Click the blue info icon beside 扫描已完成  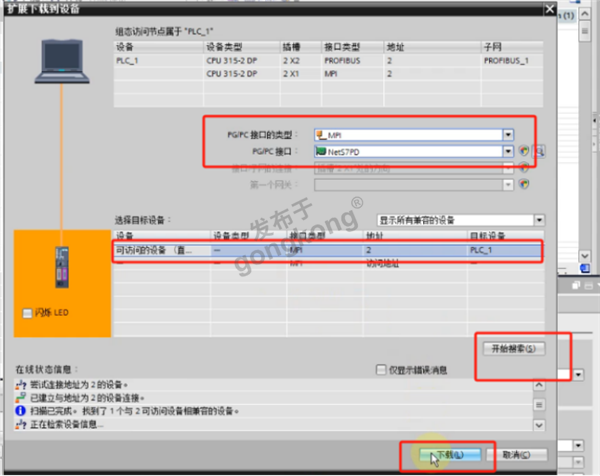coord(21,411)
